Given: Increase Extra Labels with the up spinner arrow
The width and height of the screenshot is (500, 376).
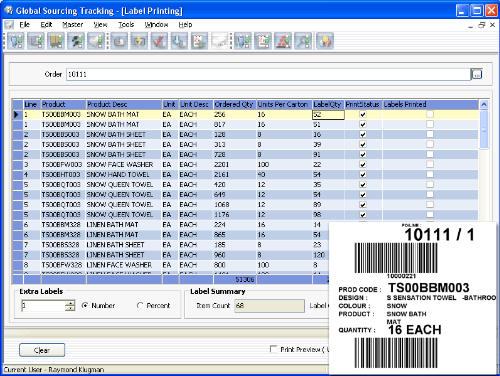Looking at the screenshot, I should 70,303.
